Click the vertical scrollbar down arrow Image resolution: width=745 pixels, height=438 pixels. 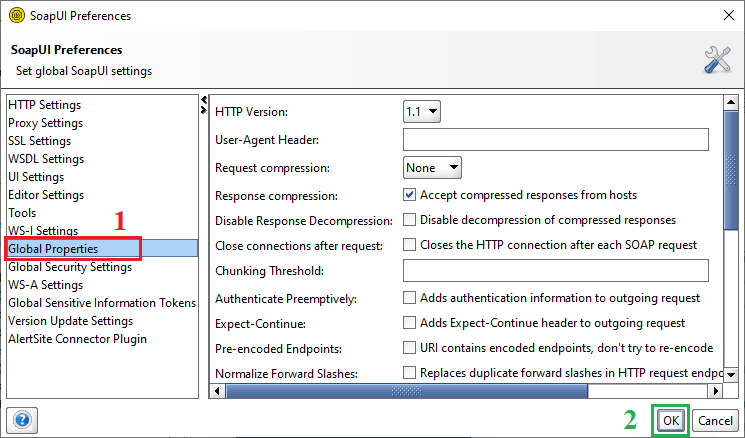pyautogui.click(x=731, y=374)
